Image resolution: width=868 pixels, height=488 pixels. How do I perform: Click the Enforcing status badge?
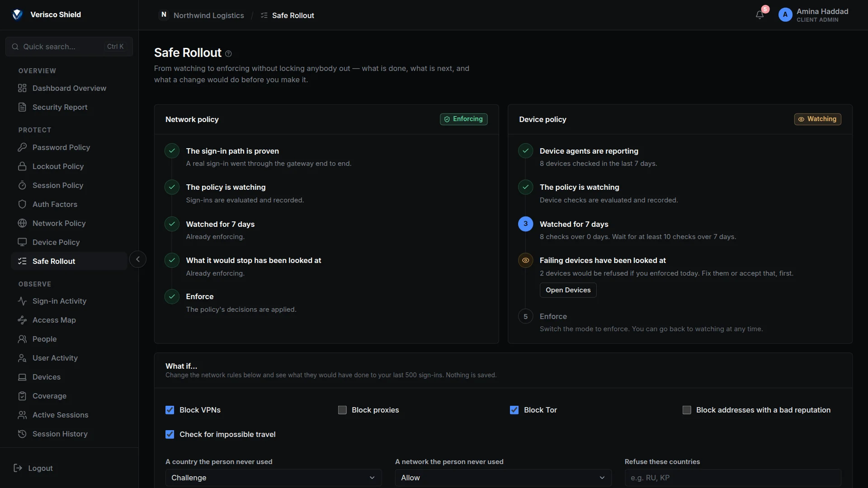[x=464, y=119]
